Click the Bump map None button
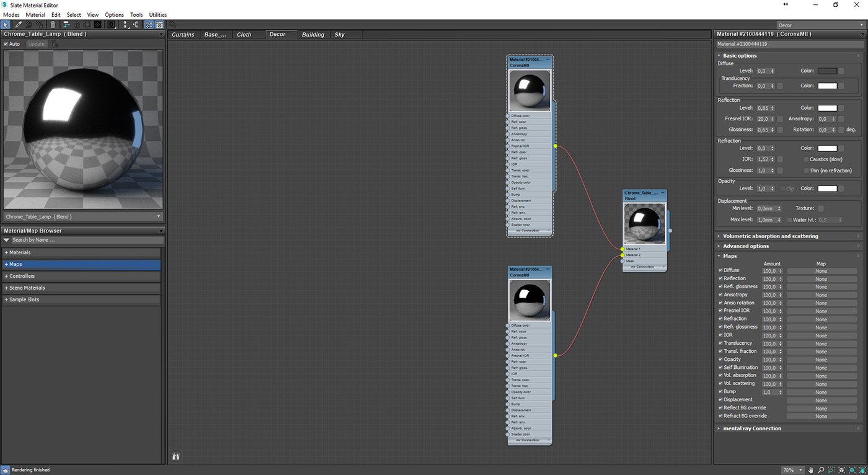The height and width of the screenshot is (475, 868). [821, 392]
